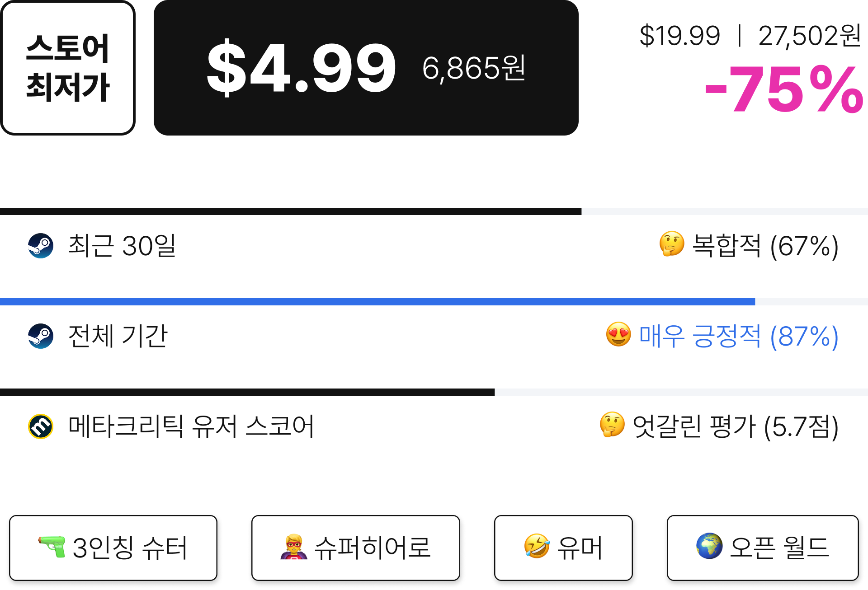Screen dimensions: 868x590
Task: Click the water gun icon in 3인칭 슈터 tag
Action: click(52, 546)
